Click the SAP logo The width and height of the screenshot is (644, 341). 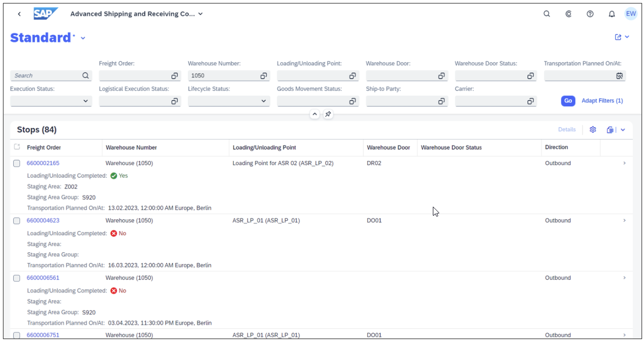(x=46, y=14)
